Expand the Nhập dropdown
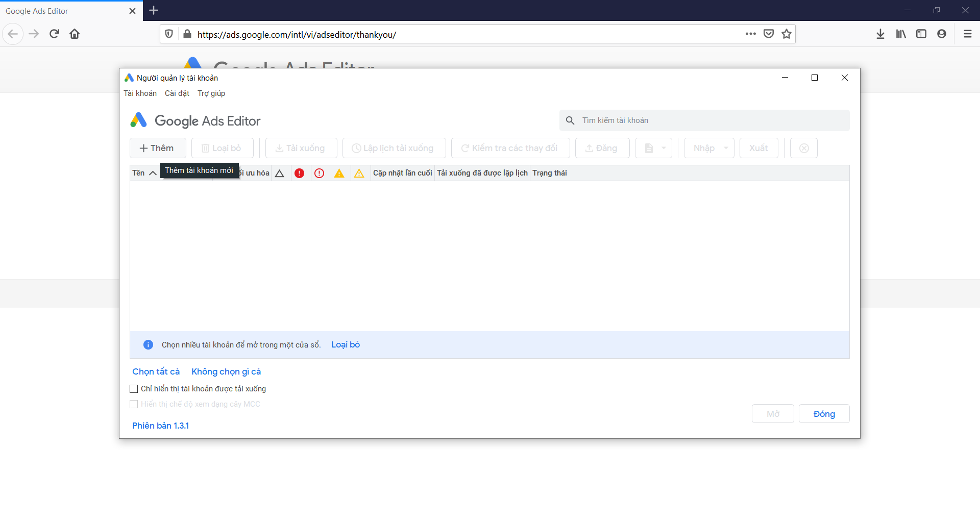980x522 pixels. 725,148
